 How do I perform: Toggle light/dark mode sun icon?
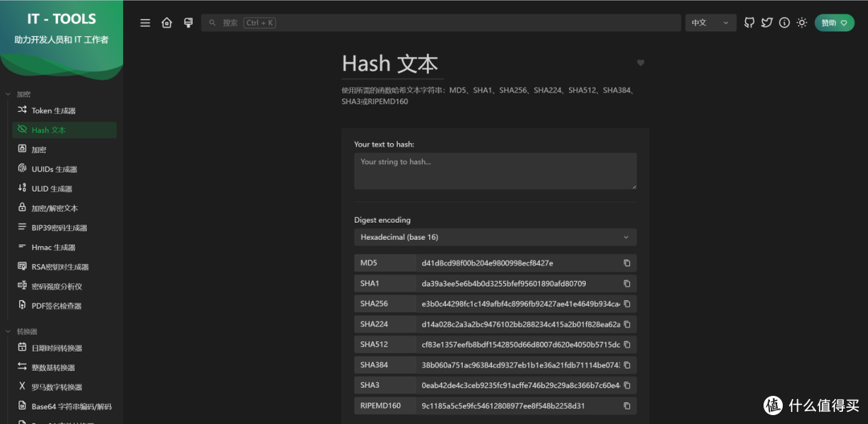pyautogui.click(x=801, y=23)
